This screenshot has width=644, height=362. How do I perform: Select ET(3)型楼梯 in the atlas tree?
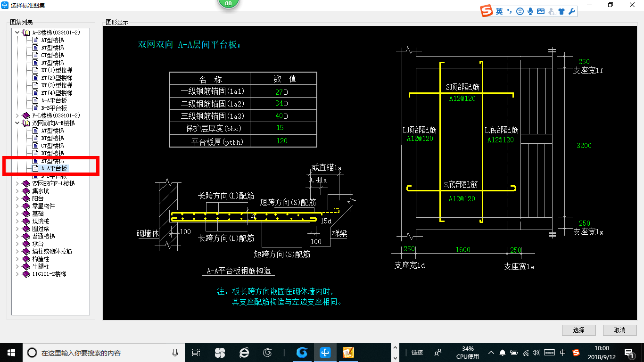(57, 85)
